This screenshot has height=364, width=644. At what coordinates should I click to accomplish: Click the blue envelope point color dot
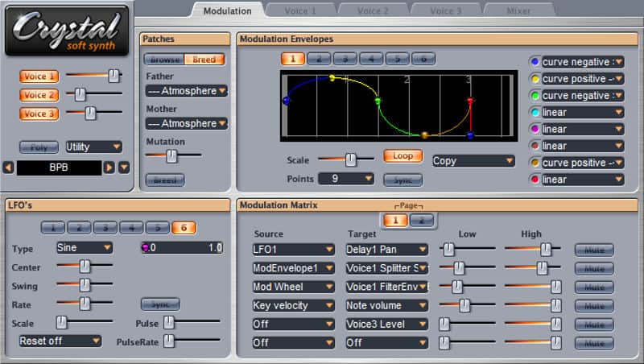tap(535, 62)
